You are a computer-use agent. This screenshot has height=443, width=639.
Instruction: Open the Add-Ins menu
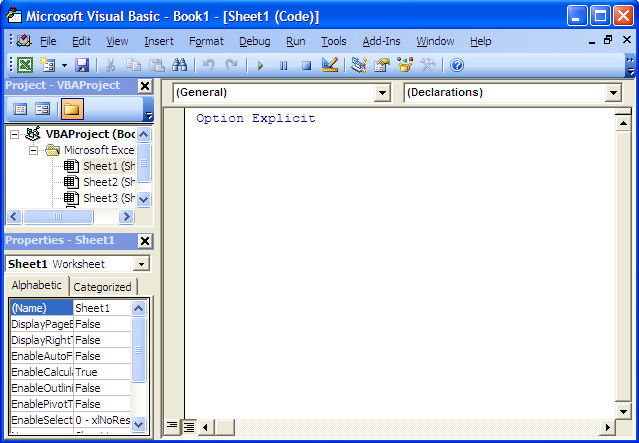pyautogui.click(x=381, y=41)
